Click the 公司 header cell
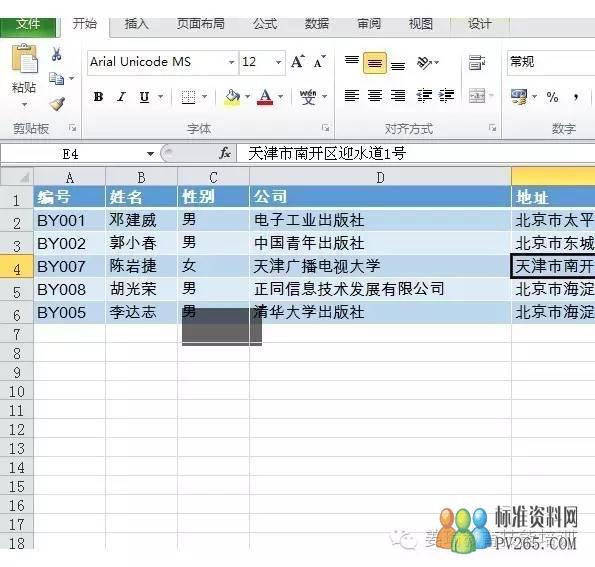Viewport: 595px width, 567px height. coord(380,197)
